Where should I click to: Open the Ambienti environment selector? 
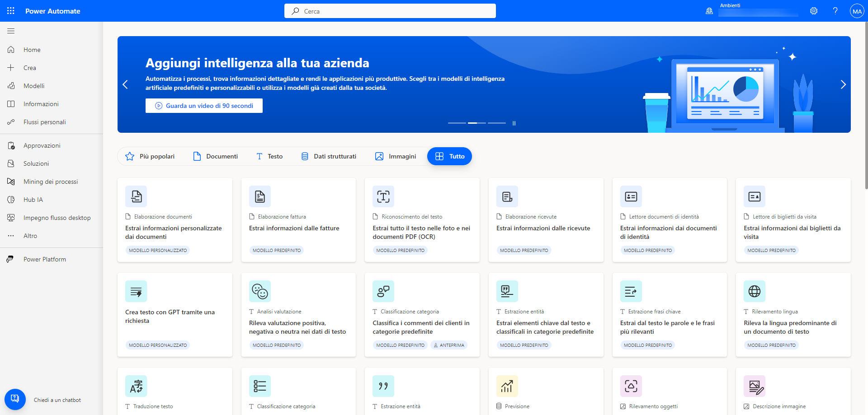tap(758, 11)
